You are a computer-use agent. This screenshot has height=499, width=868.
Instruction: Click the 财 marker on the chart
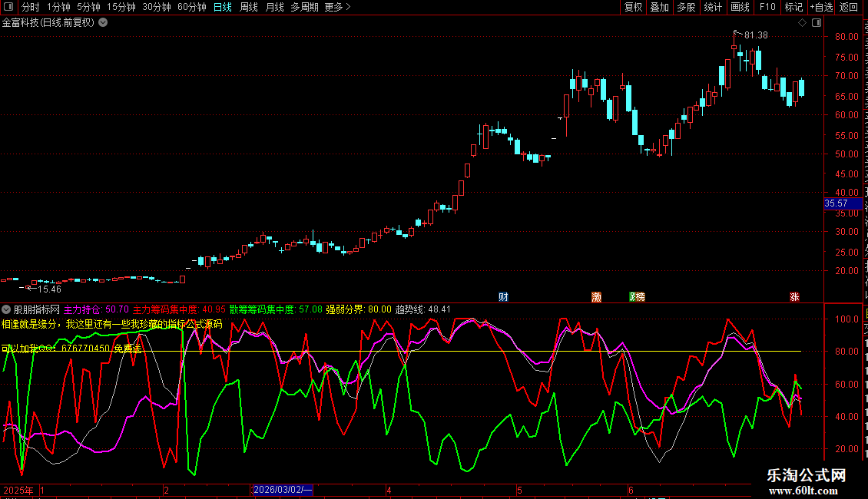pos(503,297)
